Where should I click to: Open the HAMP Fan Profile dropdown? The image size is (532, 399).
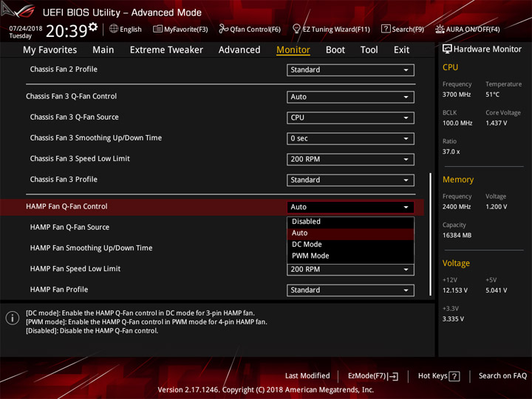pos(350,290)
